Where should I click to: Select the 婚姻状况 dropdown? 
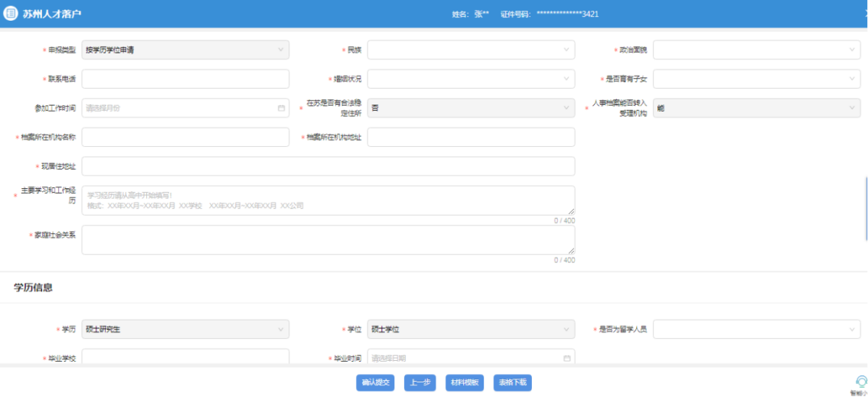click(x=471, y=80)
